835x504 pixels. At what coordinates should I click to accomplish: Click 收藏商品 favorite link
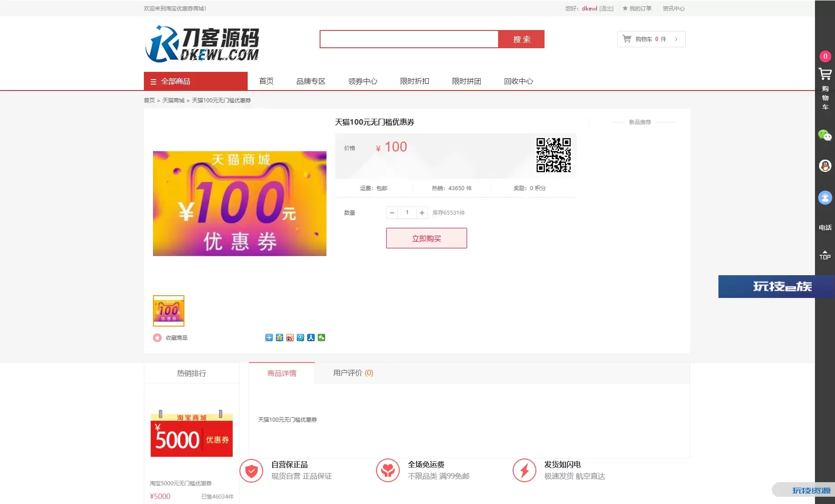point(177,338)
